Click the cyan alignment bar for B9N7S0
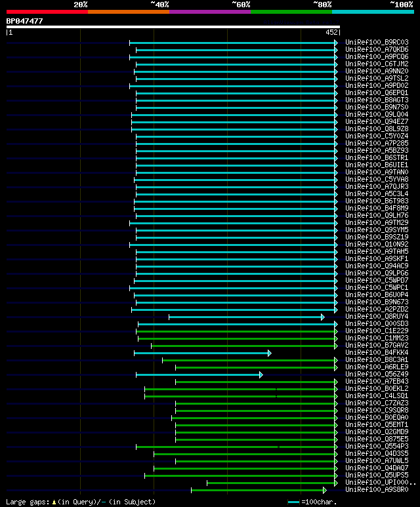 236,108
